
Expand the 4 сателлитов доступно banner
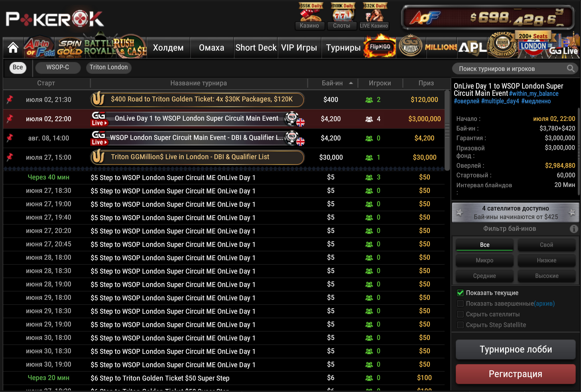pyautogui.click(x=515, y=213)
